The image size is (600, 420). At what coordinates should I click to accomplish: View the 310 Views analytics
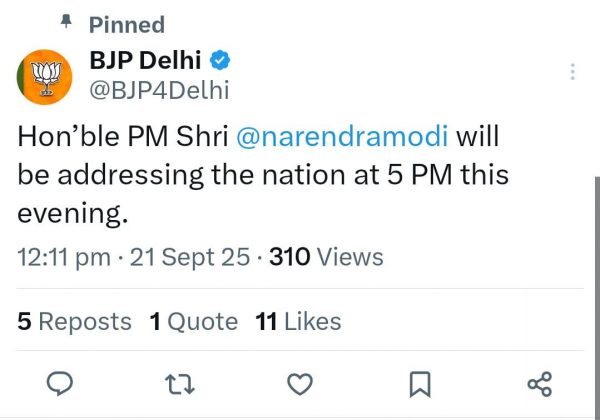click(326, 257)
